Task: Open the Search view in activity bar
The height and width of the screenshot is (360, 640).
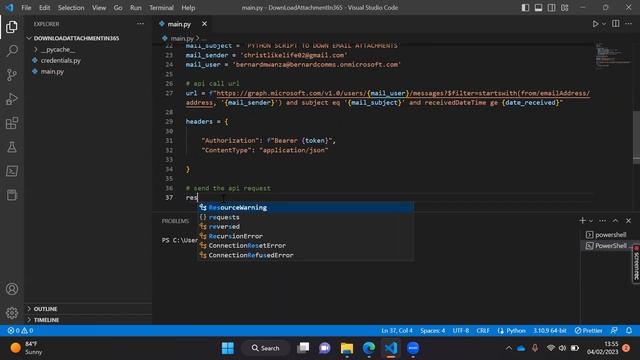Action: click(x=12, y=51)
